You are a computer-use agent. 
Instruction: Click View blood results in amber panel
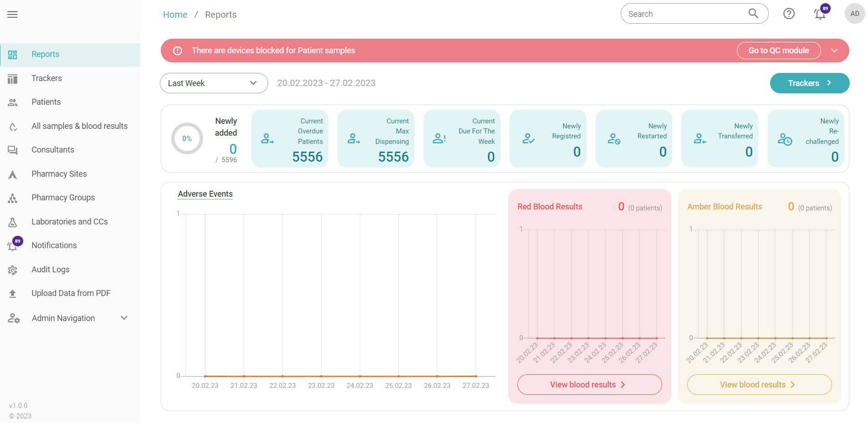pyautogui.click(x=759, y=385)
